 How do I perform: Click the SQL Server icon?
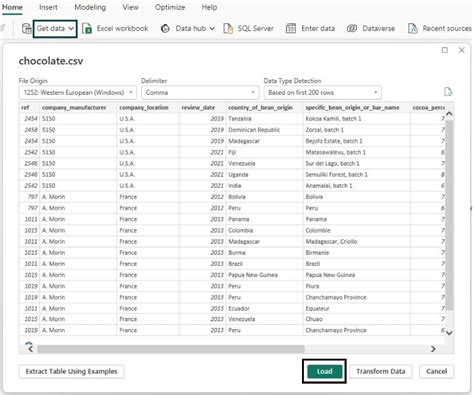coord(228,29)
